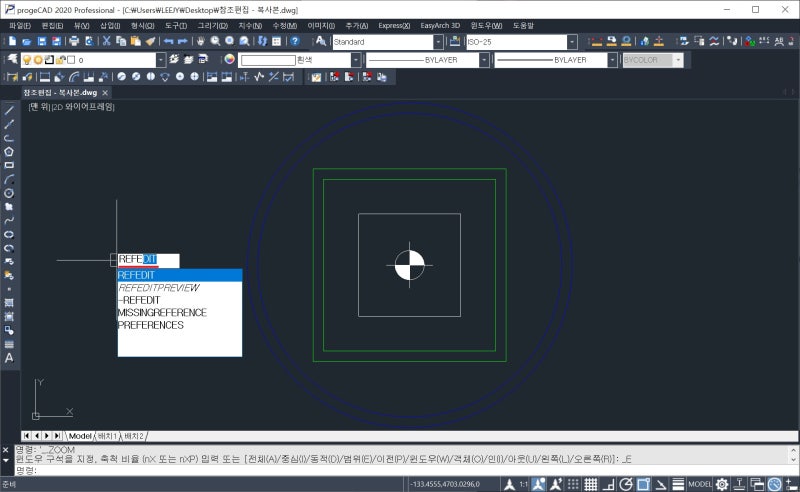The height and width of the screenshot is (492, 800).
Task: Click layer 0 color square swatch
Action: pos(71,60)
